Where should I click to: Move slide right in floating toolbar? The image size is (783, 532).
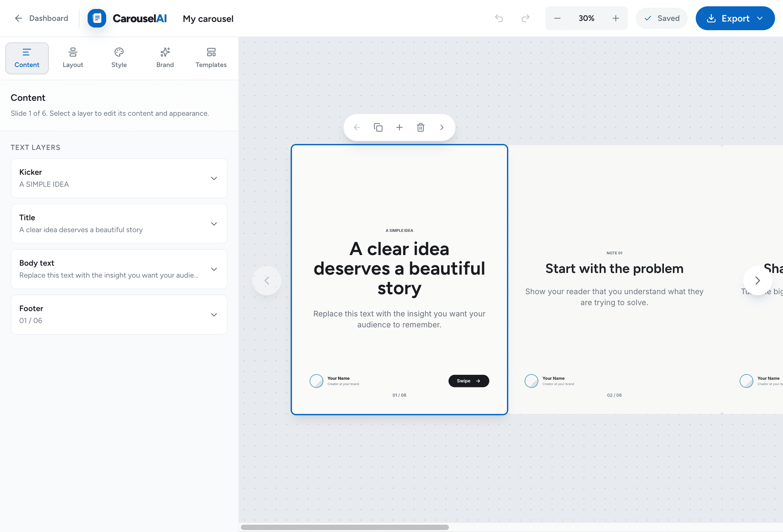pos(442,127)
